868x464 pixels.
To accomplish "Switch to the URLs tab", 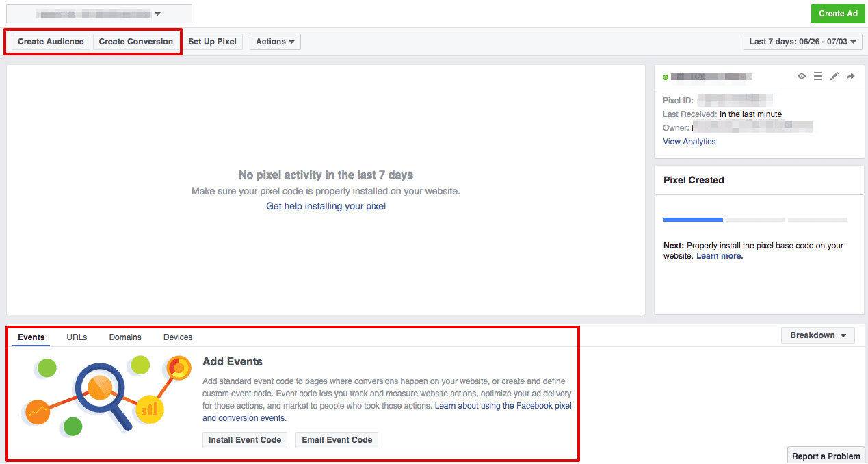I will (x=77, y=337).
